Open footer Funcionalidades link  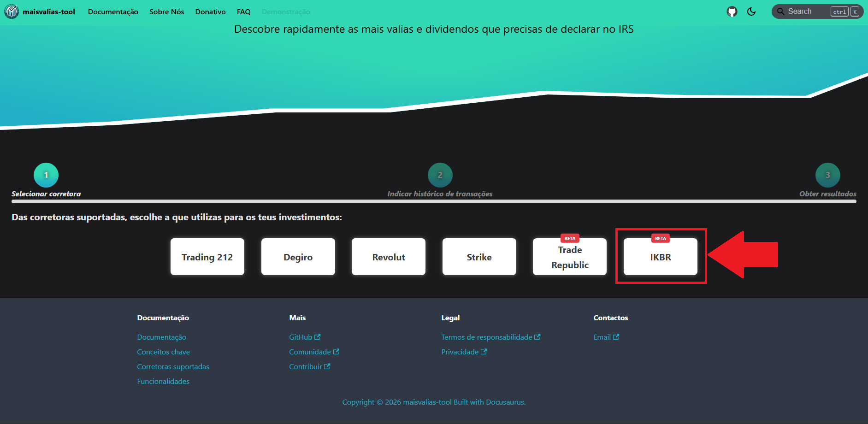point(163,382)
